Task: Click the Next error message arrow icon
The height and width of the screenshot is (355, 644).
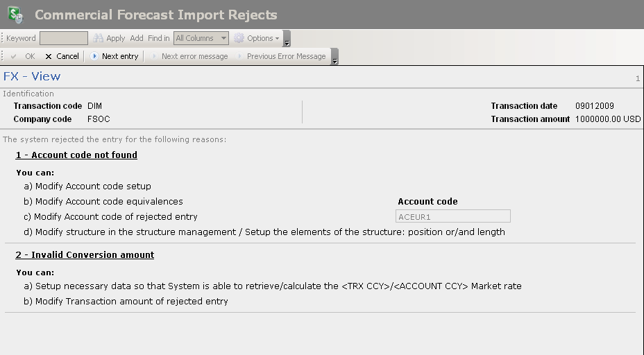Action: click(x=154, y=56)
